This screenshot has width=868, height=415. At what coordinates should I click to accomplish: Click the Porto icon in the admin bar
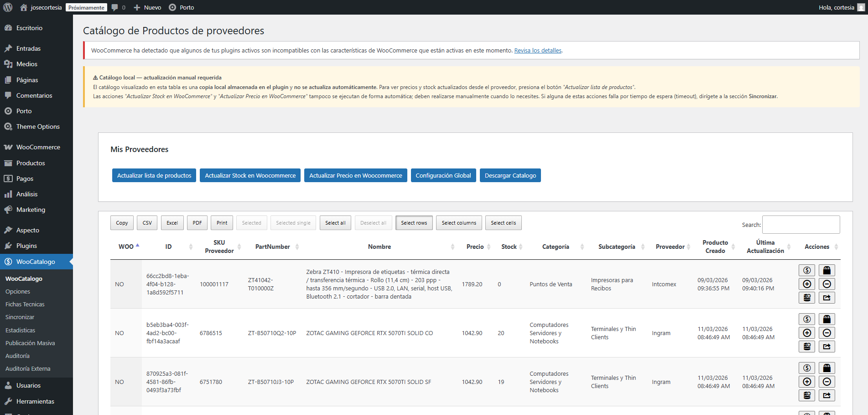pos(172,7)
